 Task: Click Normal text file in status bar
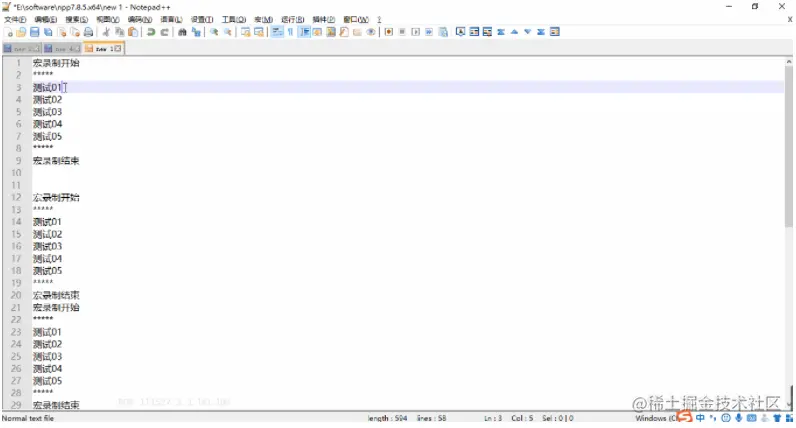point(27,418)
